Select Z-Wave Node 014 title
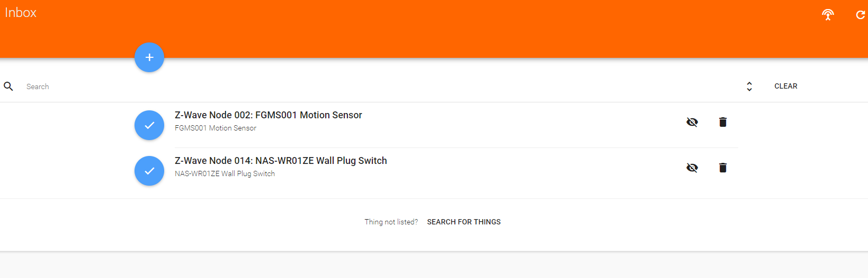The height and width of the screenshot is (278, 868). click(281, 161)
